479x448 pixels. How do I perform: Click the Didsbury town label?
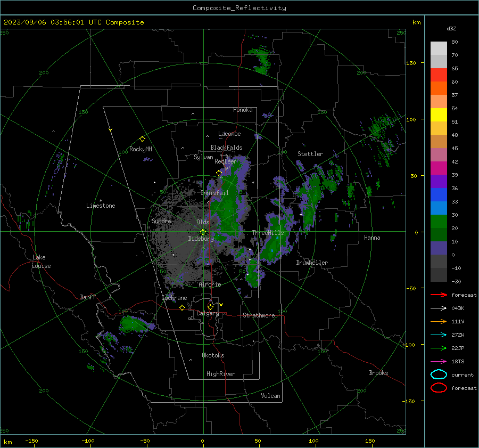[x=201, y=239]
